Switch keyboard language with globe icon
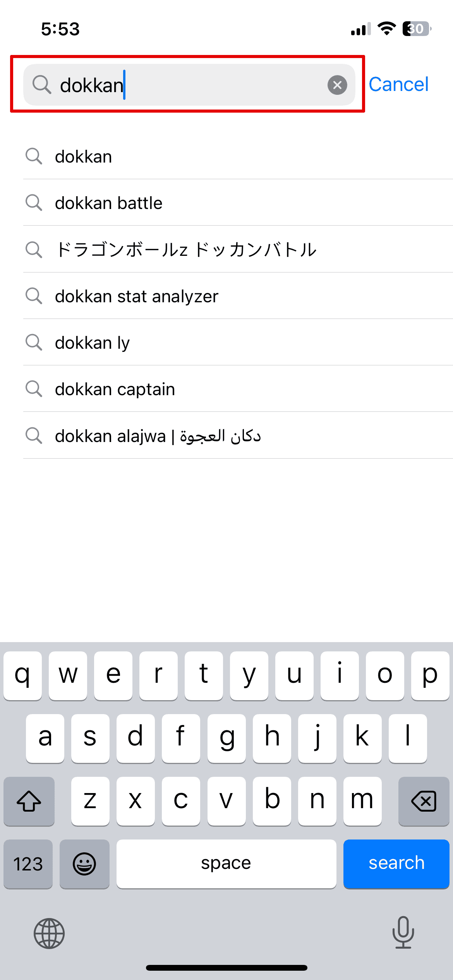The width and height of the screenshot is (453, 980). 49,934
